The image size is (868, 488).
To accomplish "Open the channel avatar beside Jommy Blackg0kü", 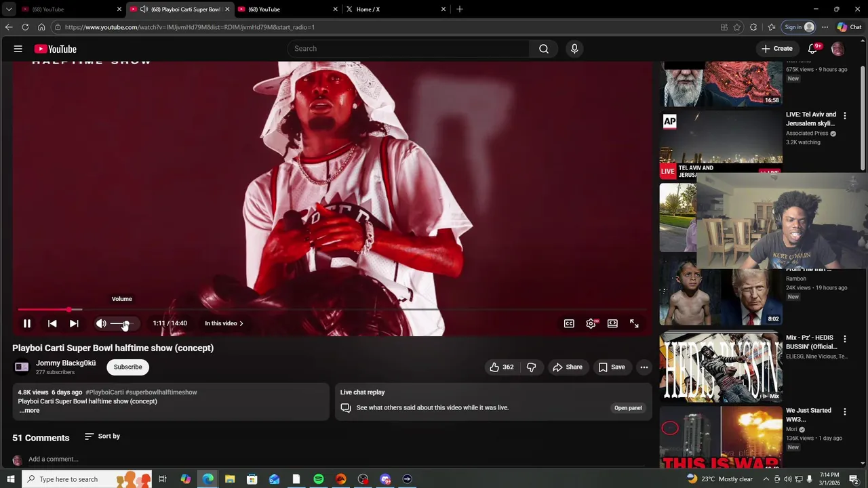I will (22, 367).
